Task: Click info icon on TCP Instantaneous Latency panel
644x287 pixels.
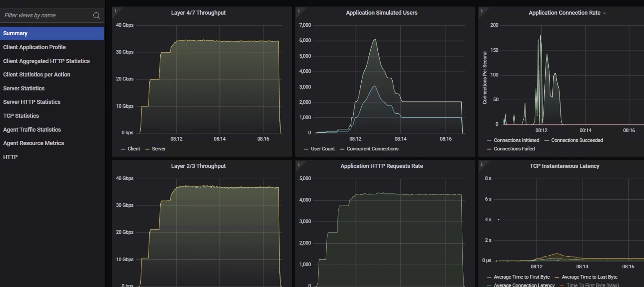Action: point(482,164)
